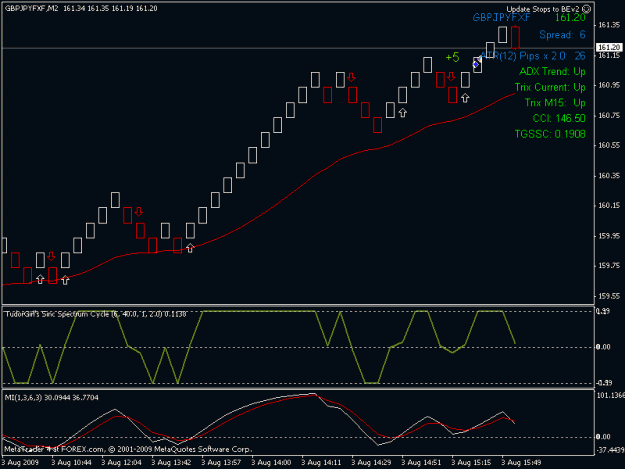Select the 'TGSSC: 0.1908' readout
Screen dimensions: 625x469
(550, 134)
